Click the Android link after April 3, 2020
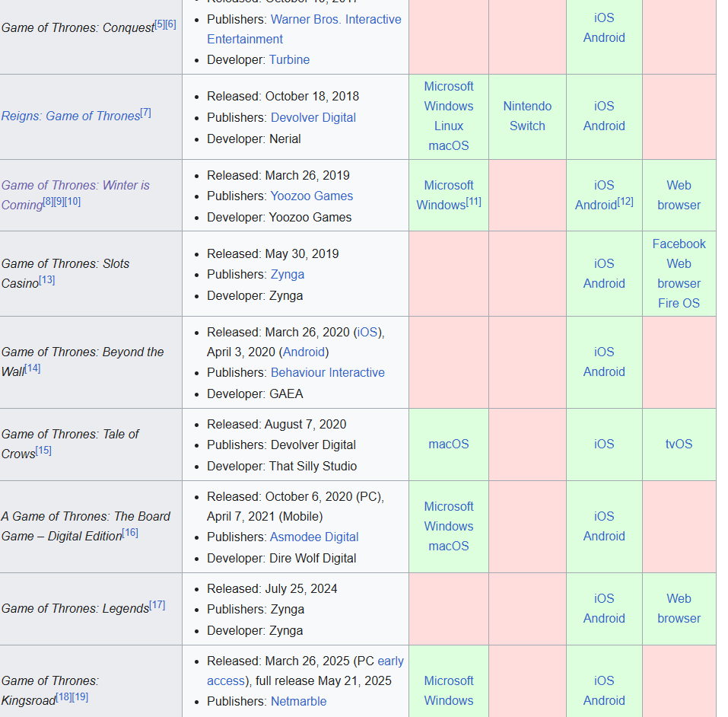 click(304, 352)
